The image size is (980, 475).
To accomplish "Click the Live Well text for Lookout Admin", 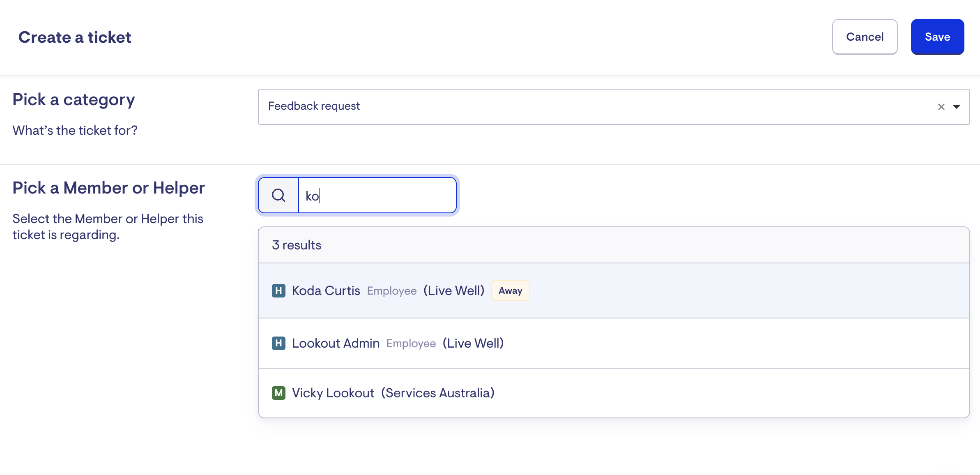I will pos(473,343).
